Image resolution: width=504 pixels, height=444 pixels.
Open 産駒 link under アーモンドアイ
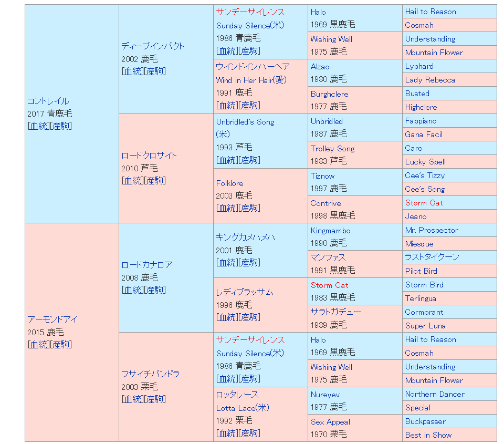pos(61,345)
